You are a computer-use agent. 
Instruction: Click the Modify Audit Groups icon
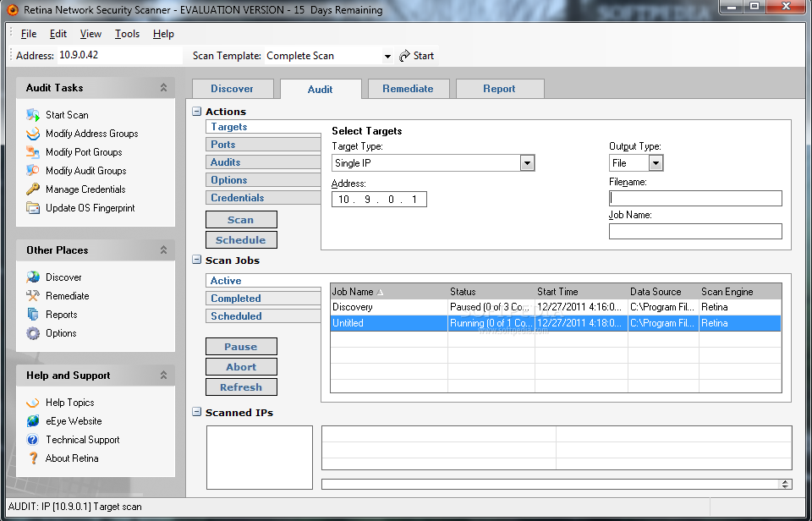pyautogui.click(x=33, y=171)
